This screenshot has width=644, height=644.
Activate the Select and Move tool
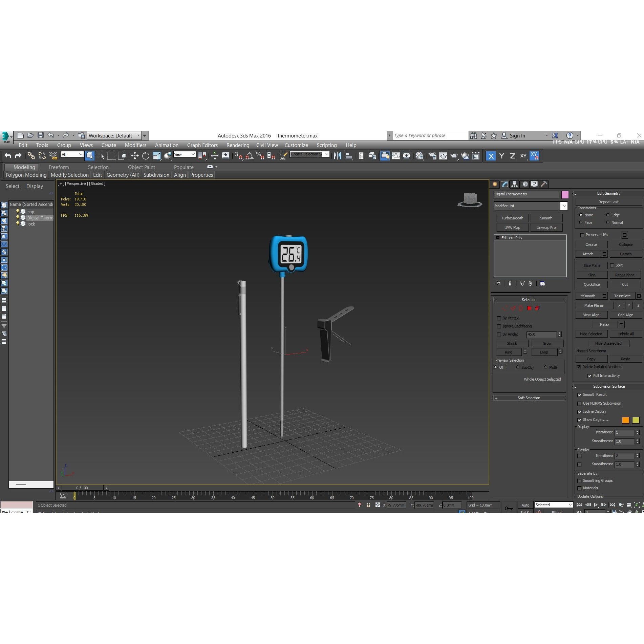pyautogui.click(x=135, y=156)
